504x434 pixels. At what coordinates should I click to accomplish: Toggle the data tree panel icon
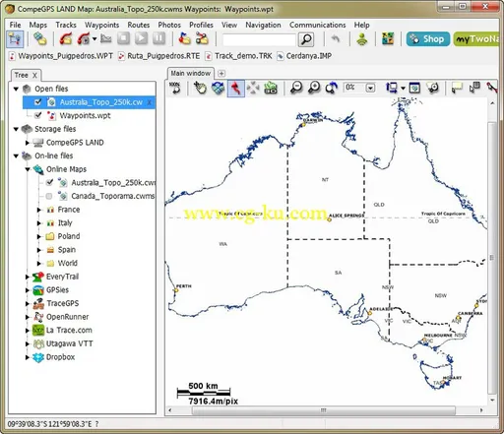(x=15, y=39)
